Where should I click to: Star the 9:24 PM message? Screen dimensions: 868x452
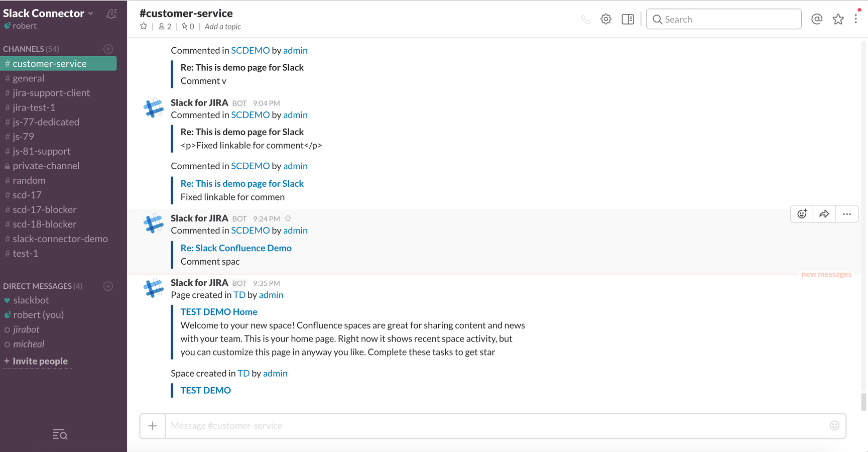click(288, 218)
